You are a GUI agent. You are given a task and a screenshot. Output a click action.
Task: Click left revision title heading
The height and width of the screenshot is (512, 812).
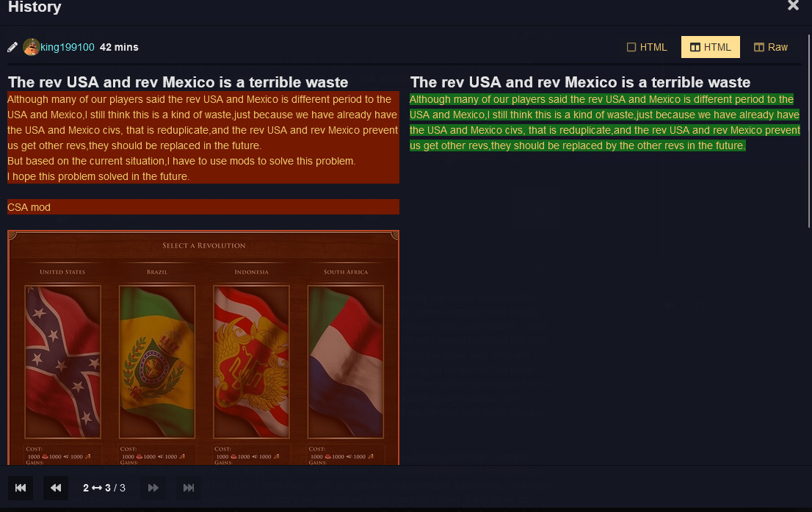click(x=178, y=82)
